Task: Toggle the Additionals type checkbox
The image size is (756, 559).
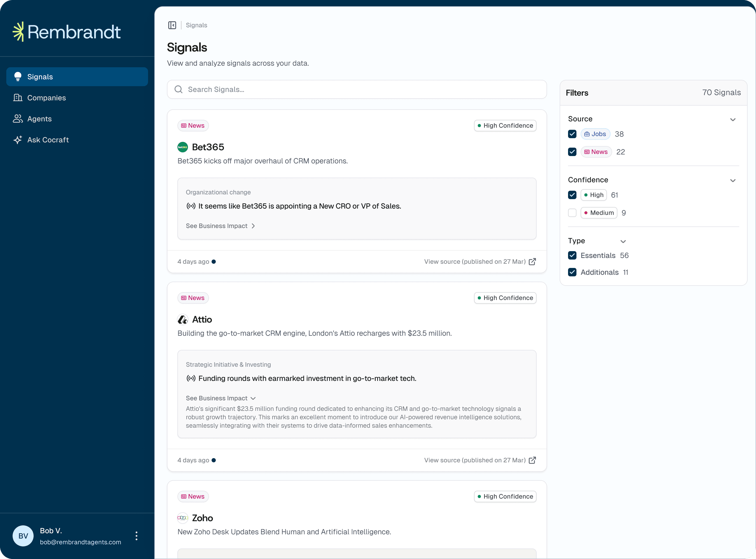Action: (573, 272)
